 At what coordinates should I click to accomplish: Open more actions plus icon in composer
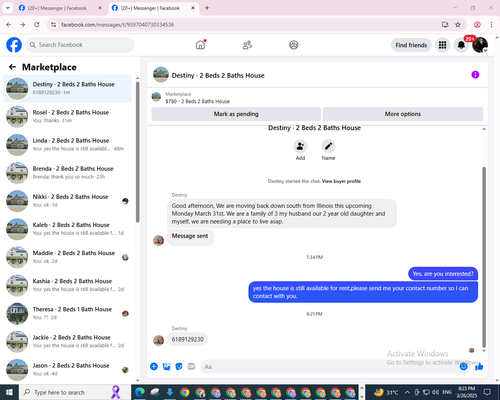154,367
